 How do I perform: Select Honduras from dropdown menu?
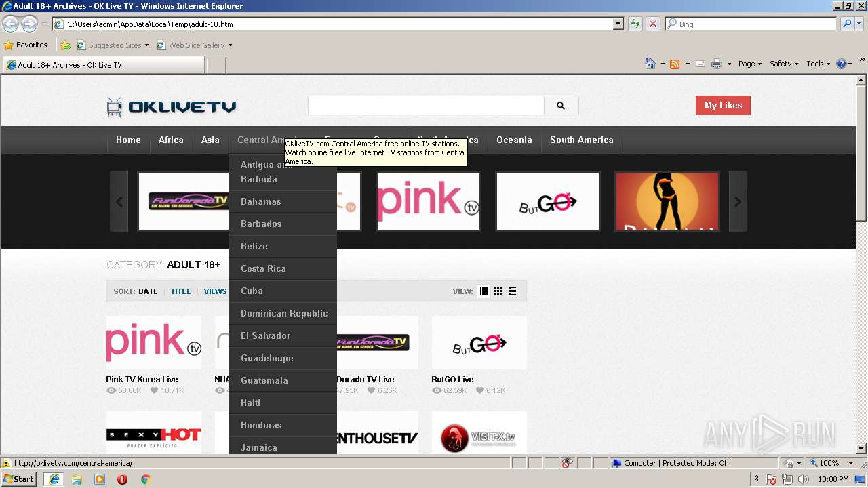tap(283, 425)
